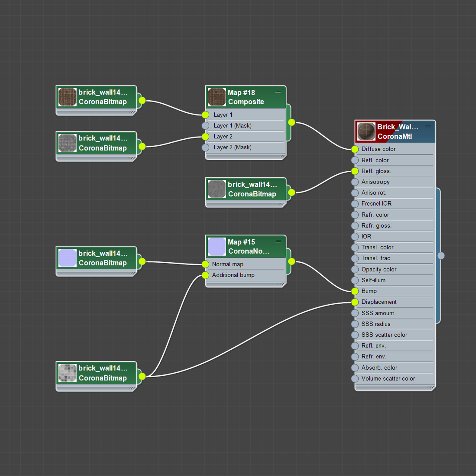Click the Diffuse color input socket
Viewport: 476px width, 476px height.
(355, 149)
